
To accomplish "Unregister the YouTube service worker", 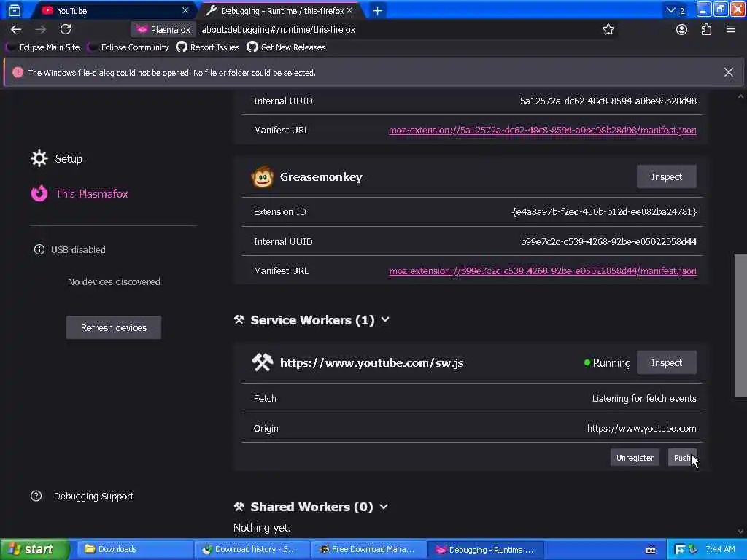I will pyautogui.click(x=635, y=458).
